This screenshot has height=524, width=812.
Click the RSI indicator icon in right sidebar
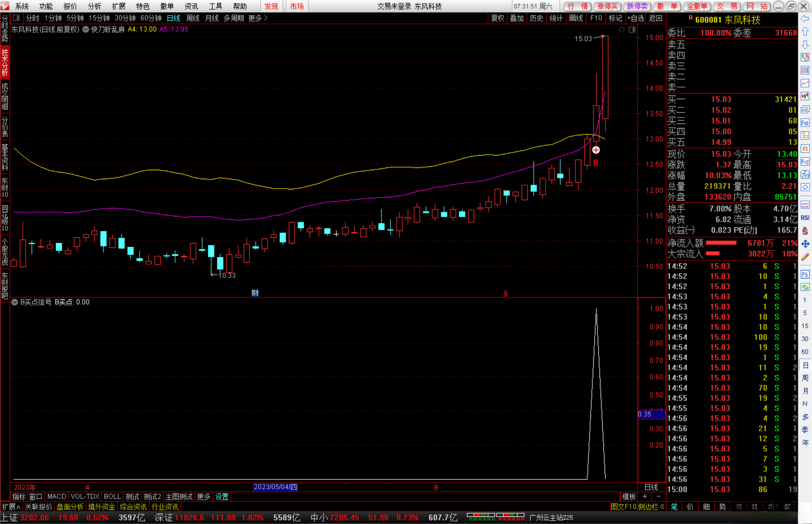point(805,218)
